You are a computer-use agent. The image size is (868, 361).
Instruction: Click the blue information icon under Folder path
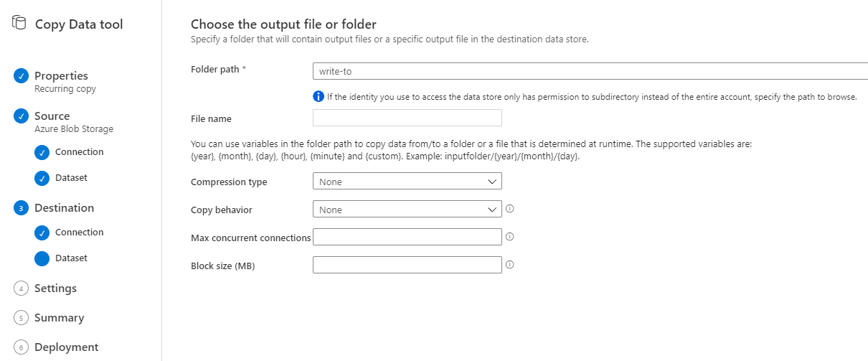pyautogui.click(x=318, y=96)
